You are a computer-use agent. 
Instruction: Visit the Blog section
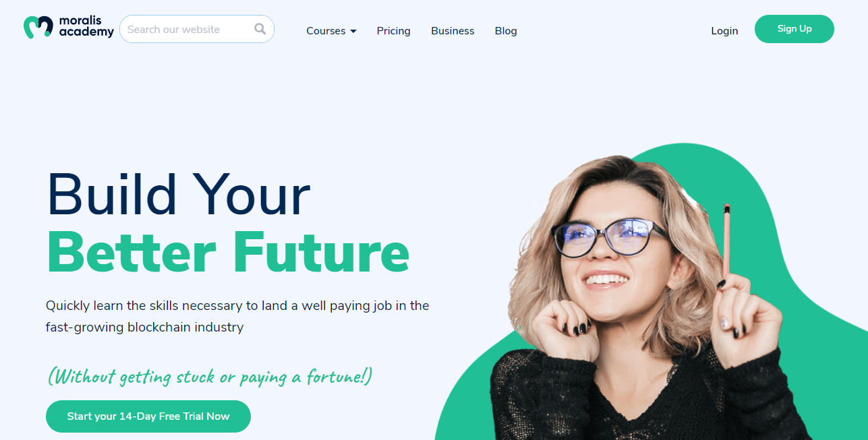(506, 31)
